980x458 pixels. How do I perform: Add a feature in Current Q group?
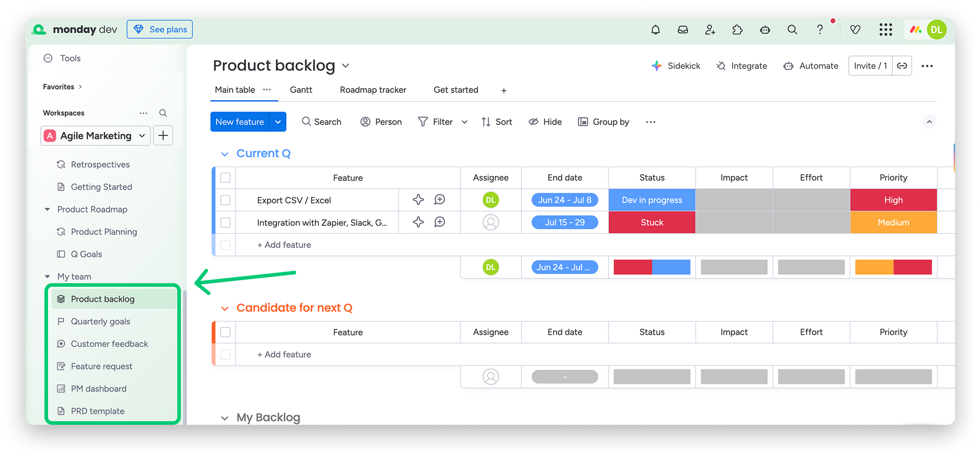284,245
